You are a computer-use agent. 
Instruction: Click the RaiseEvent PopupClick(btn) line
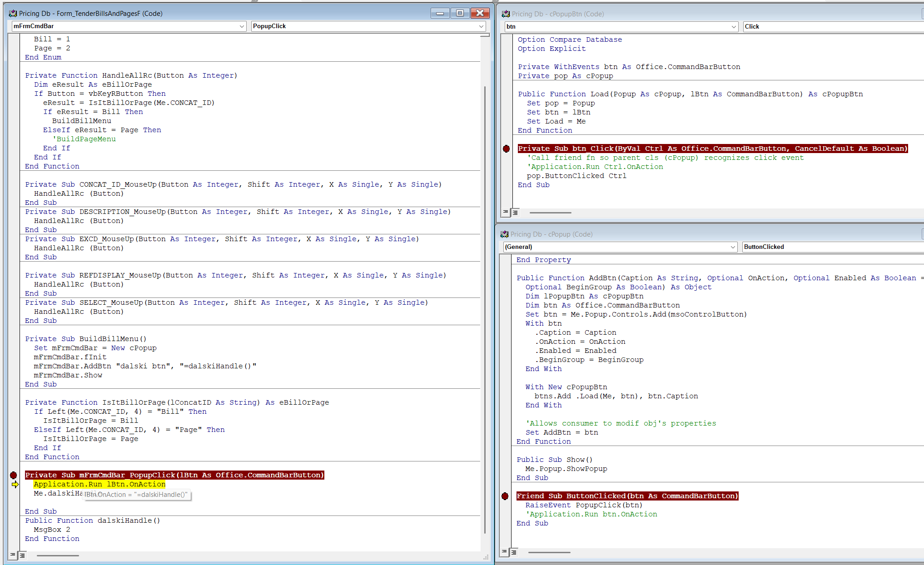coord(584,505)
